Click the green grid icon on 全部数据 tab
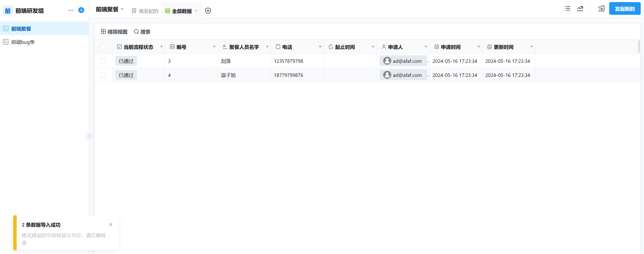This screenshot has height=254, width=644. click(x=167, y=11)
